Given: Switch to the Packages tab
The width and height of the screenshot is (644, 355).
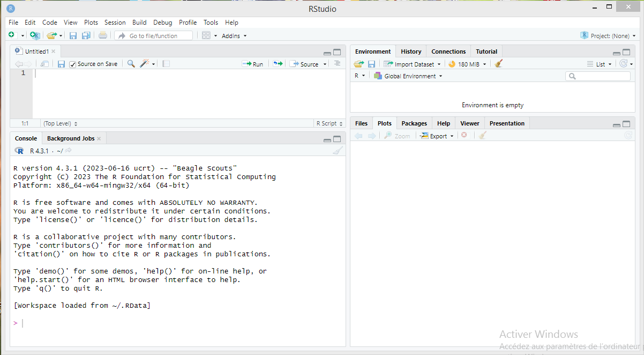Looking at the screenshot, I should (414, 123).
